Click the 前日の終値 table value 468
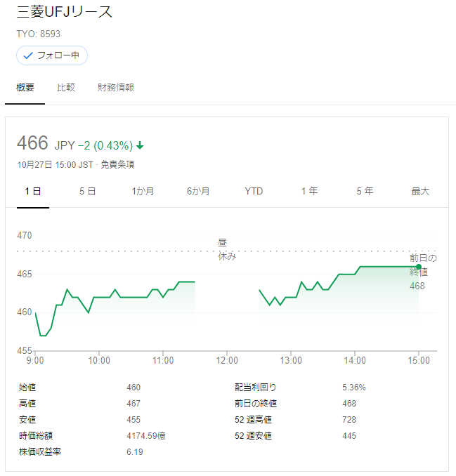Screen dimensions: 456x476 (349, 404)
